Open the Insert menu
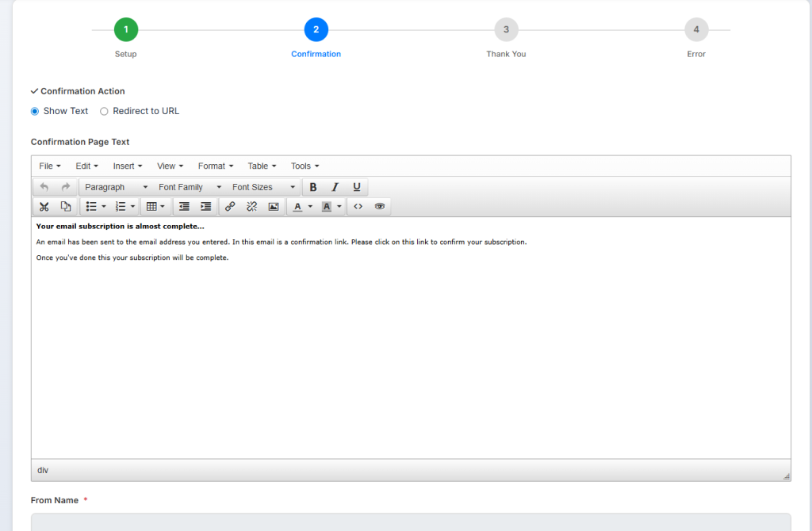This screenshot has width=812, height=531. click(x=127, y=166)
